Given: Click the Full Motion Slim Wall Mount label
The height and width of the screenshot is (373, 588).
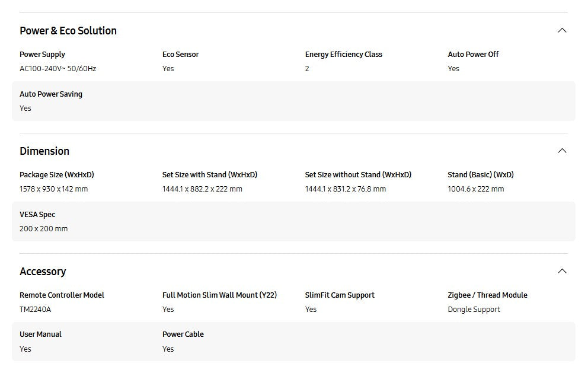Looking at the screenshot, I should (x=219, y=295).
